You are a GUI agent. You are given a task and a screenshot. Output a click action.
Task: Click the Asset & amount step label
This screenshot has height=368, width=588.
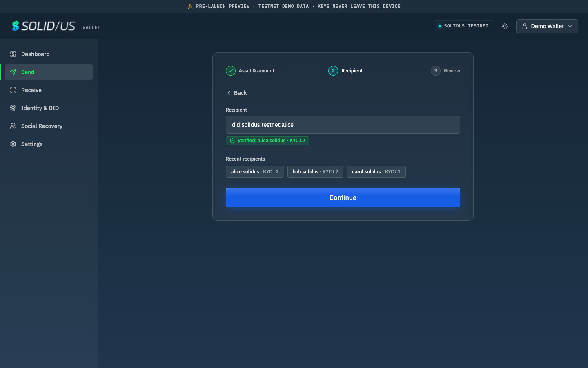256,71
